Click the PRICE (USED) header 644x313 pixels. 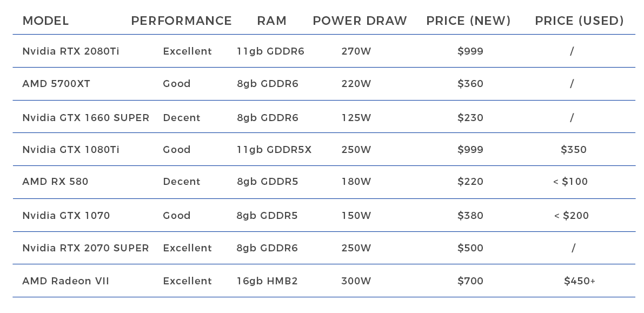click(579, 21)
